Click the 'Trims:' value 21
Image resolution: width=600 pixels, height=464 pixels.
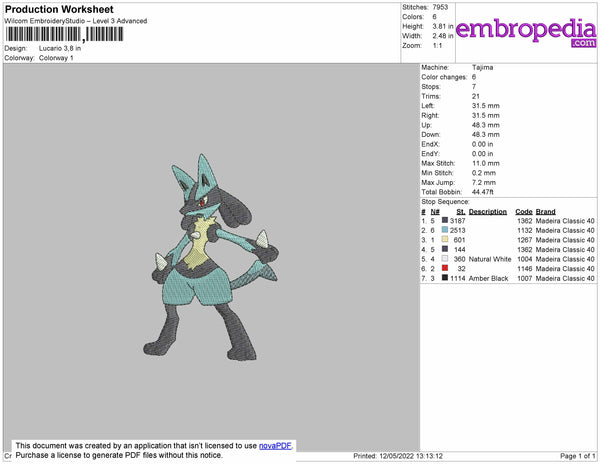476,96
